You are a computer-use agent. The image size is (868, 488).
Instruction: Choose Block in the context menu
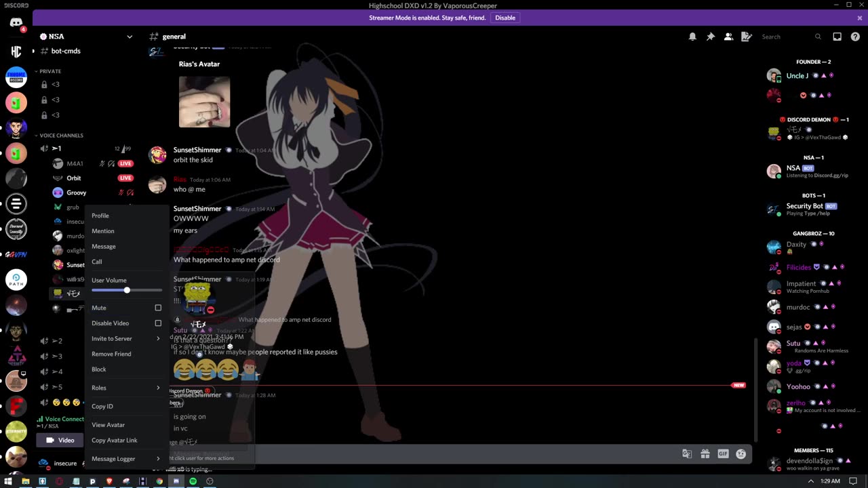point(126,369)
